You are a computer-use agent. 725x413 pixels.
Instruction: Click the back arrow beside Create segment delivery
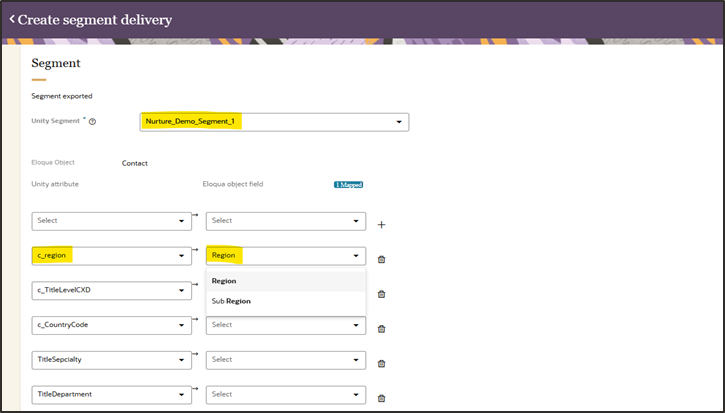(x=11, y=19)
